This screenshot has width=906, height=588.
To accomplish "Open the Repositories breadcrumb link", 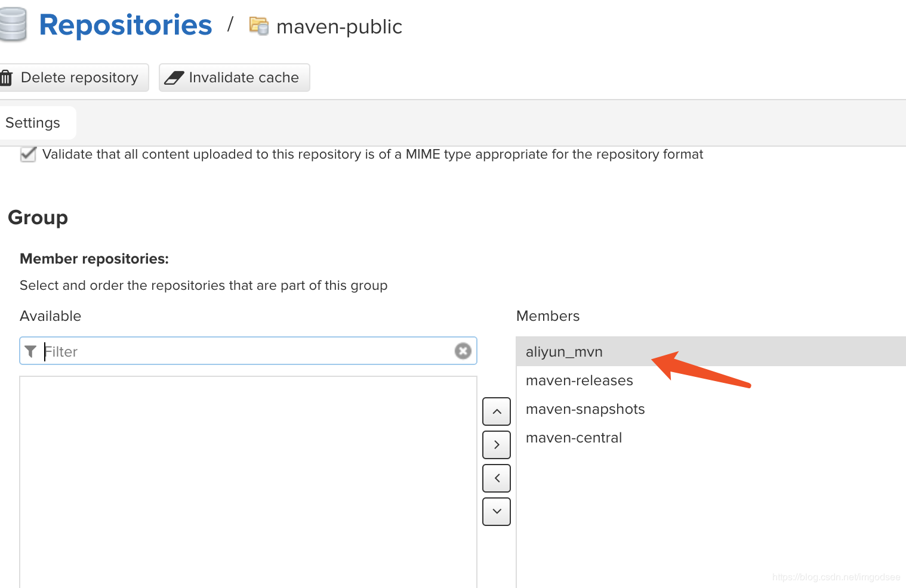I will tap(125, 25).
